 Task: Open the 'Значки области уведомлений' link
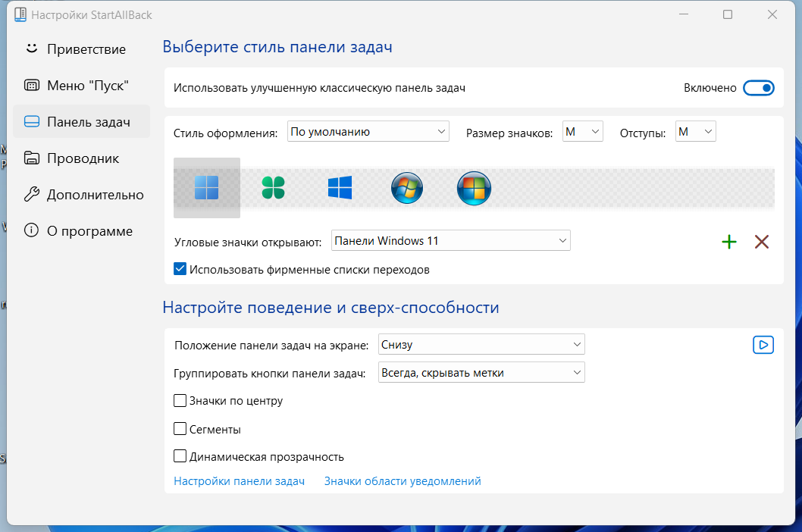[403, 481]
